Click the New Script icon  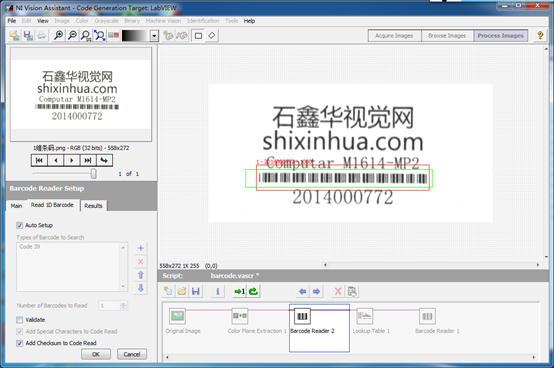tap(168, 291)
